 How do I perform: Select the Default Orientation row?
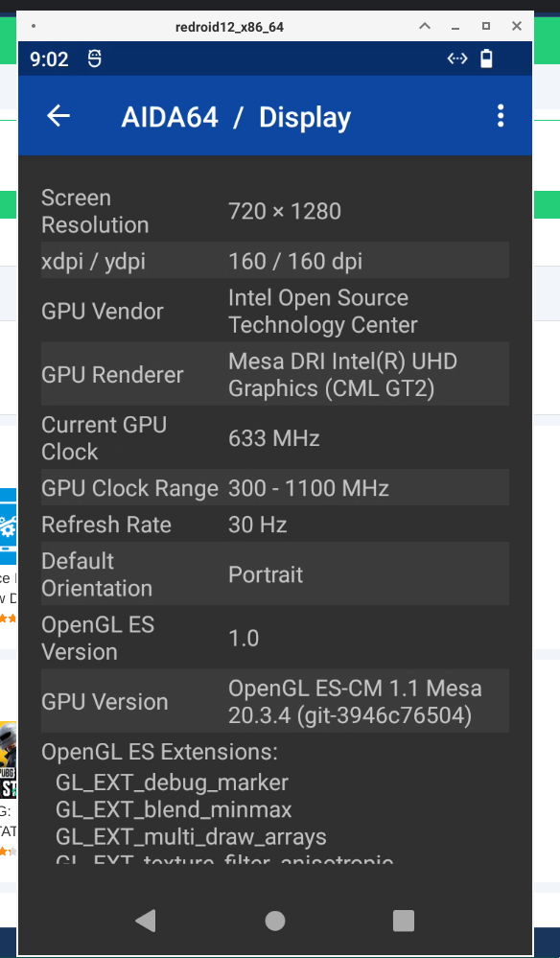(275, 573)
